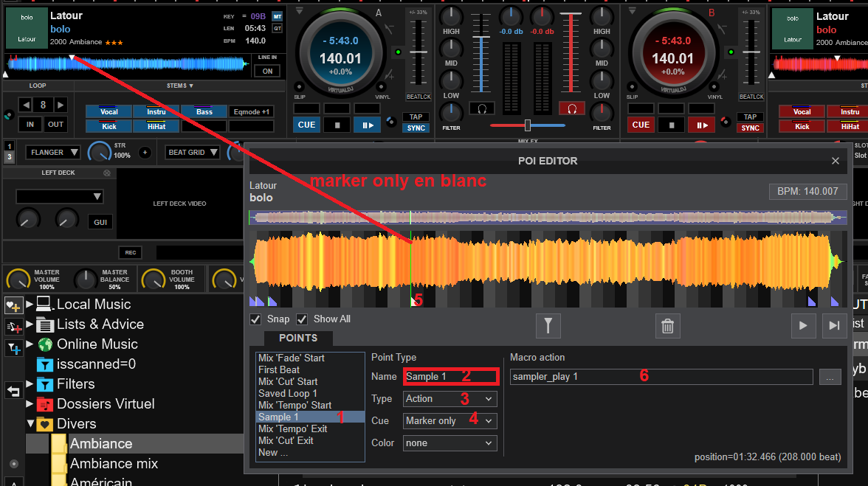Uncheck the Snap checkbox

click(255, 319)
